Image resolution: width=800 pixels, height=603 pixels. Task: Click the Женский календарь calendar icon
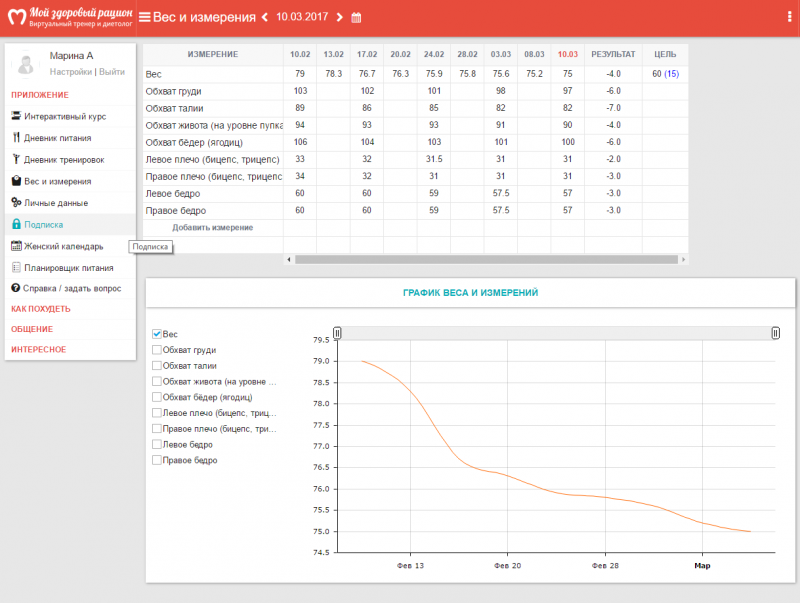click(x=16, y=246)
